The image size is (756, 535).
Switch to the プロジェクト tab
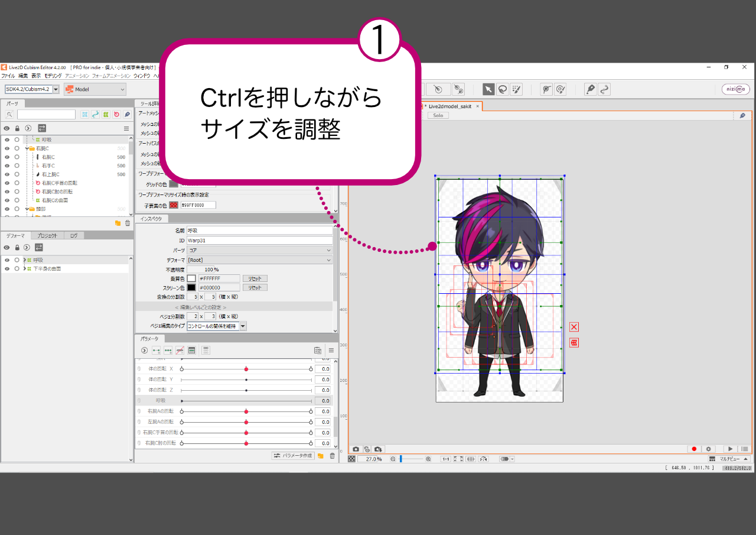[47, 235]
